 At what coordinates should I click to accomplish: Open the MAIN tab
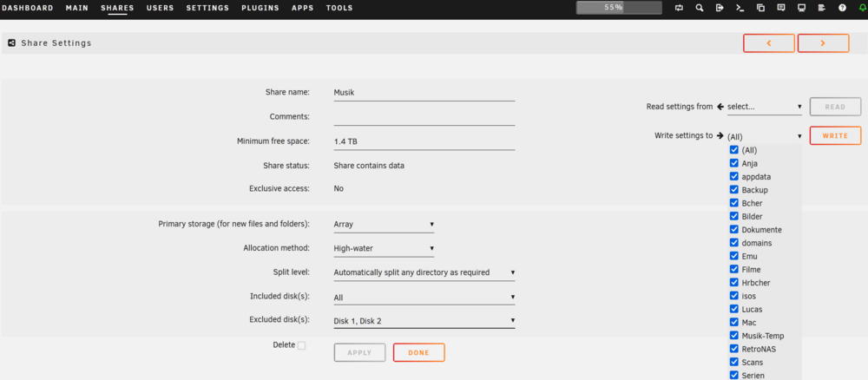tap(77, 8)
